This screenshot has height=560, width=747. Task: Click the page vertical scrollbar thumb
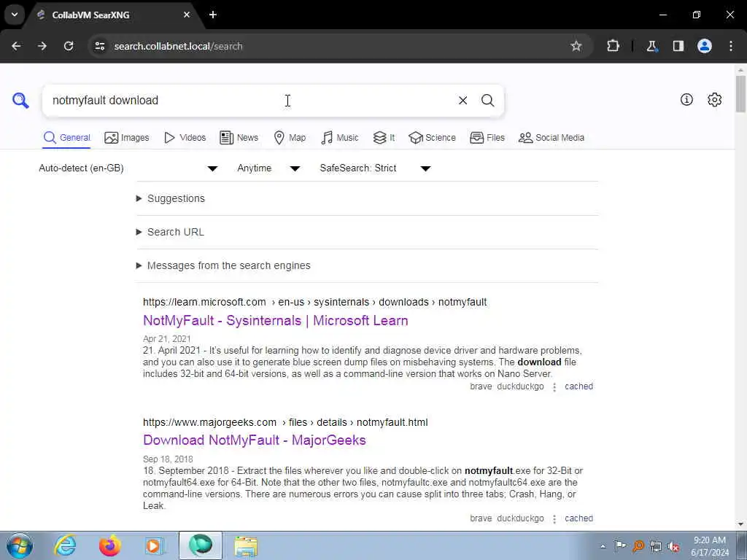coord(740,93)
